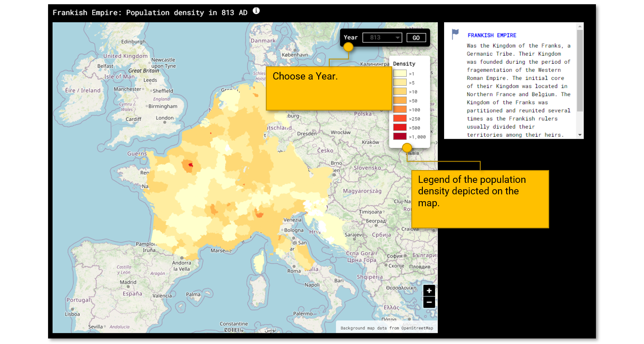
Task: Click the Timișoara label on the map
Action: [x=370, y=212]
